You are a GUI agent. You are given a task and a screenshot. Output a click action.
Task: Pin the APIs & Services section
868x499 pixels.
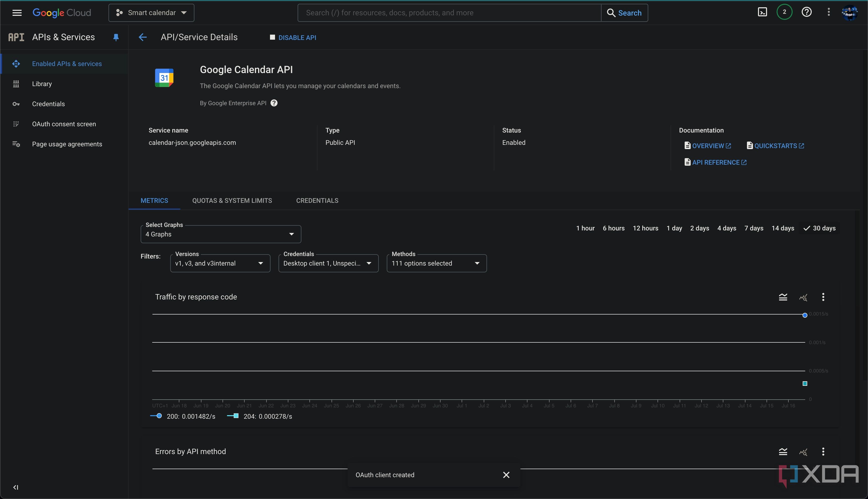pos(116,37)
